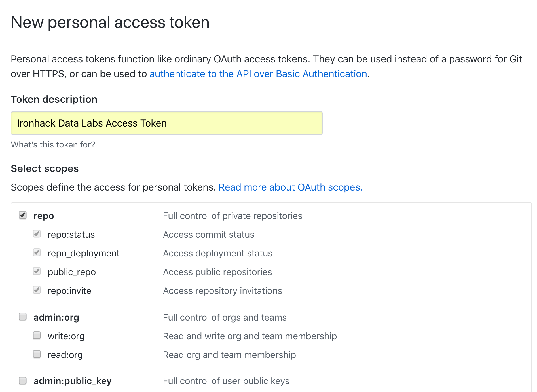Check the write:org scope checkbox
This screenshot has height=392, width=537.
pos(37,336)
